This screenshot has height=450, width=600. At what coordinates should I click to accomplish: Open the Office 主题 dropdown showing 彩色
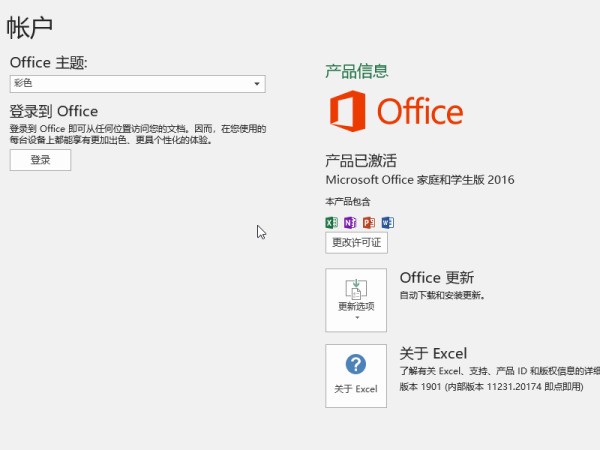[x=137, y=84]
